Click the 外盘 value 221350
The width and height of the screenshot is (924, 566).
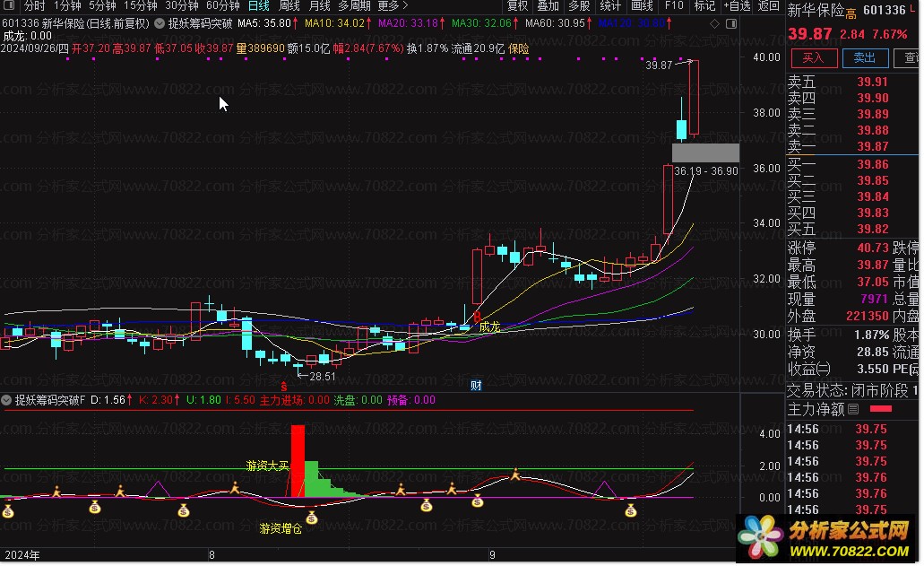868,316
